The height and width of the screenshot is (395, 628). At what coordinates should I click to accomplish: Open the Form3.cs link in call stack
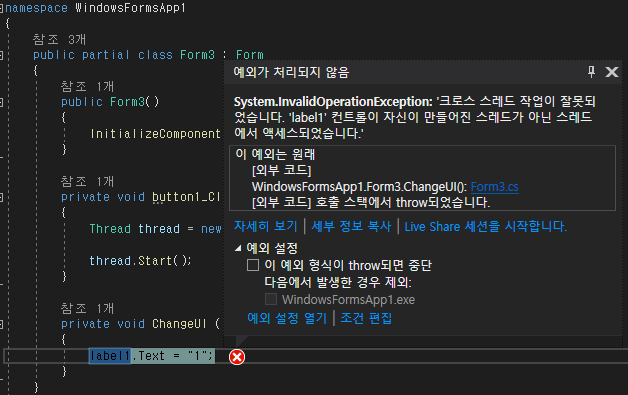494,187
